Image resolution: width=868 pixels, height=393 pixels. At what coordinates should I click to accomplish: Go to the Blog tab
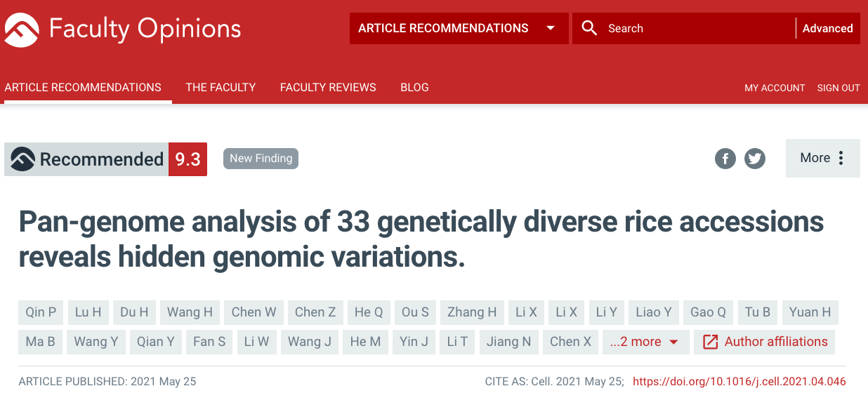tap(414, 88)
